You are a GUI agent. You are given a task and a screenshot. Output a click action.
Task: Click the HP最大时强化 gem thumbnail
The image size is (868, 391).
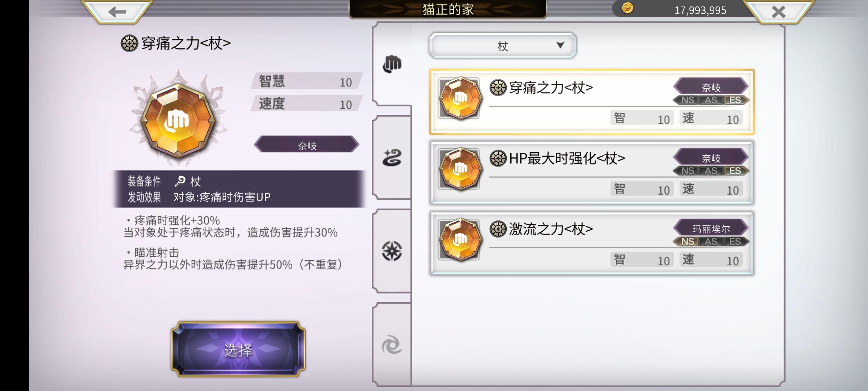(x=460, y=169)
